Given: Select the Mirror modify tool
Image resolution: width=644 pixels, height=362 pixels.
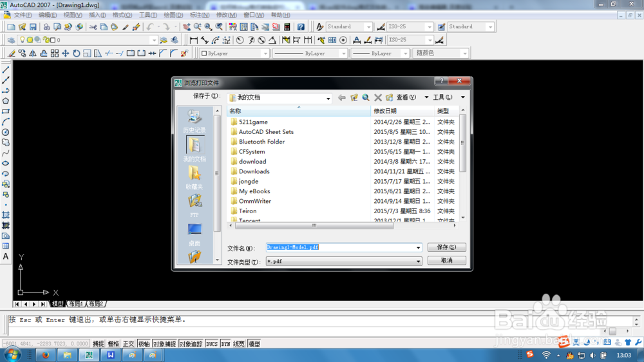Looking at the screenshot, I should 33,53.
